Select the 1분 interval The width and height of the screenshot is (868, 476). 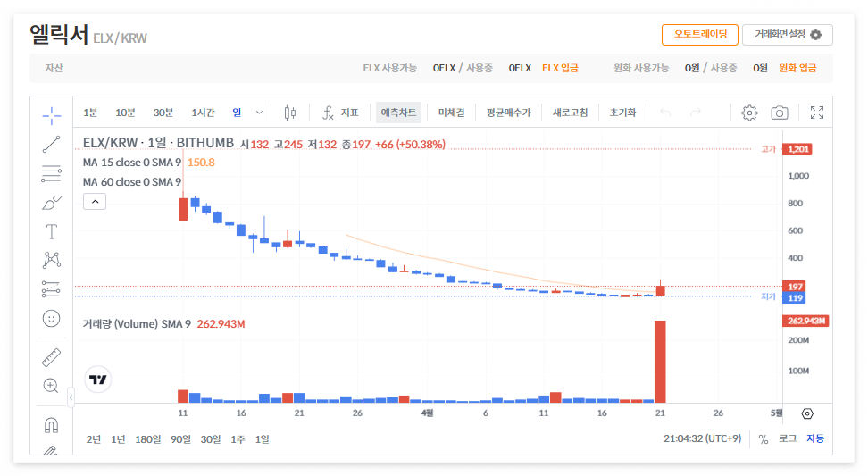pos(90,113)
